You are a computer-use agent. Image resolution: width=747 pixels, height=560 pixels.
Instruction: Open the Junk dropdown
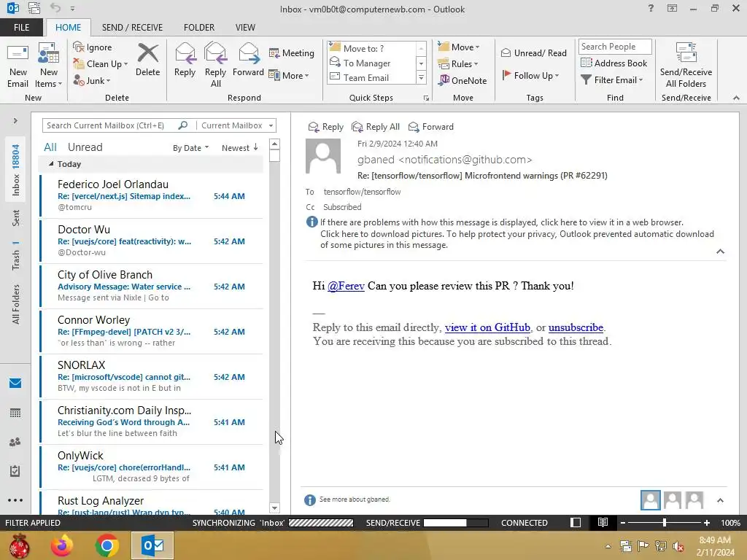(x=92, y=80)
